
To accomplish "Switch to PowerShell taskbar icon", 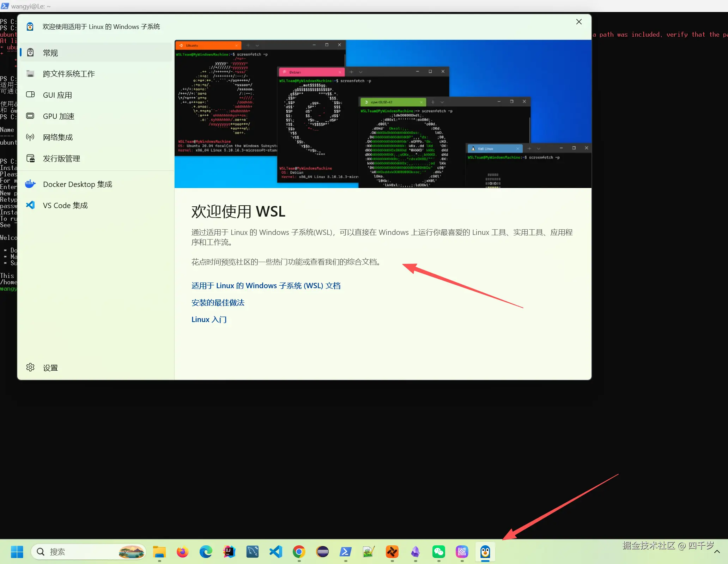I will pos(345,552).
